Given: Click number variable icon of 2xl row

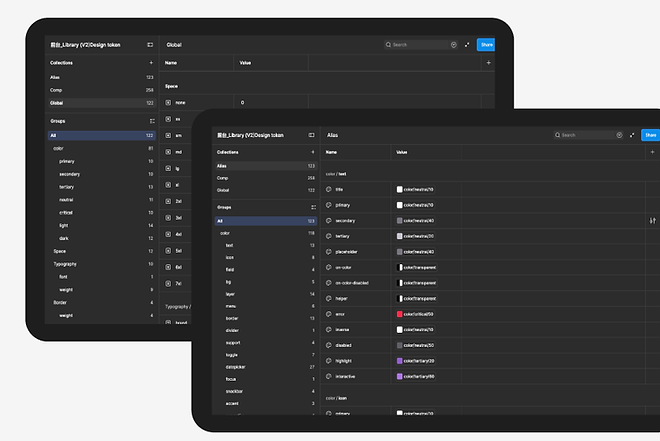Looking at the screenshot, I should [x=168, y=201].
